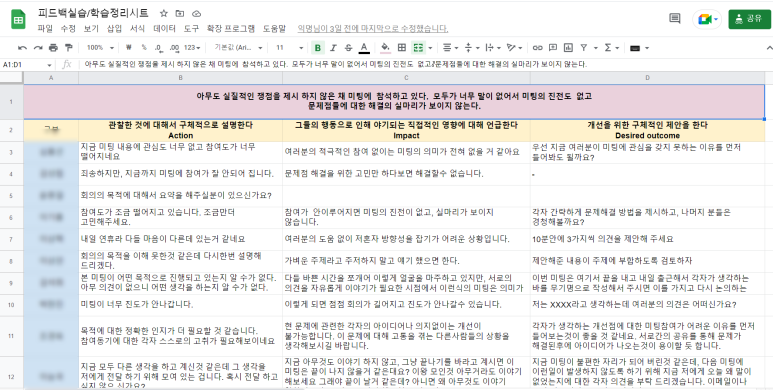This screenshot has width=773, height=390.
Task: Open the 100% zoom dropdown
Action: pyautogui.click(x=100, y=48)
